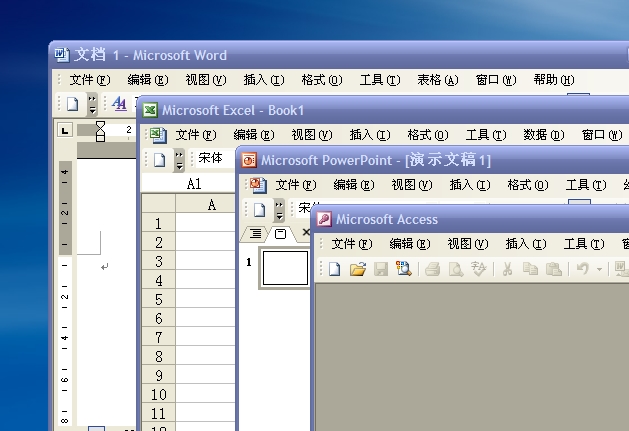Open Excel's toolbar options arrow

tap(179, 160)
